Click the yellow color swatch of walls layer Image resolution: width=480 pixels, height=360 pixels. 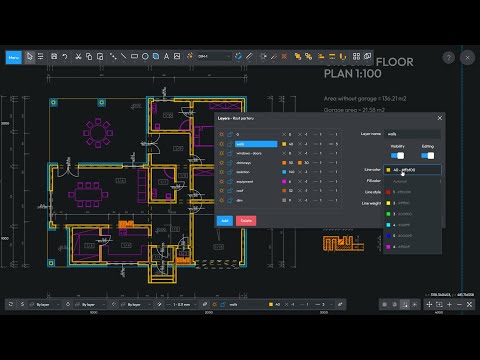(284, 144)
